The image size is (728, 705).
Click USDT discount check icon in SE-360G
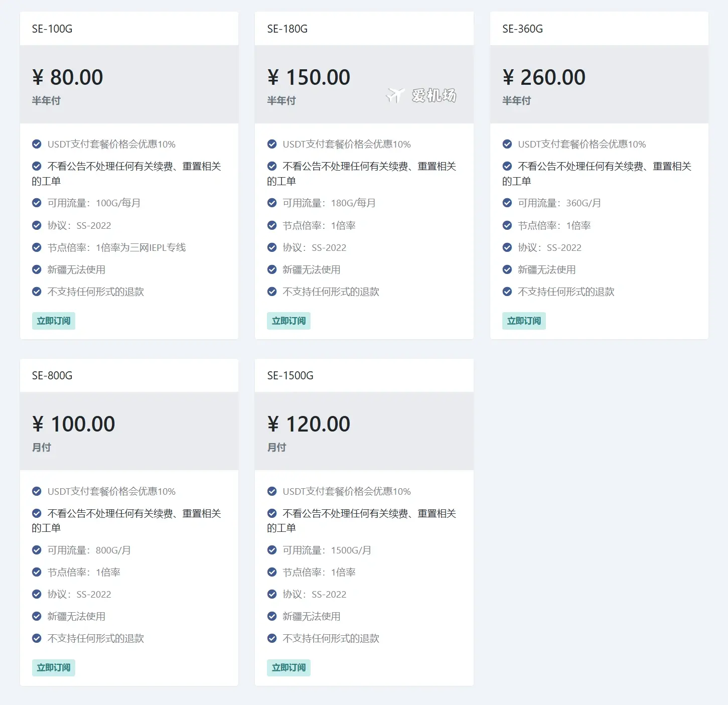[x=507, y=145]
